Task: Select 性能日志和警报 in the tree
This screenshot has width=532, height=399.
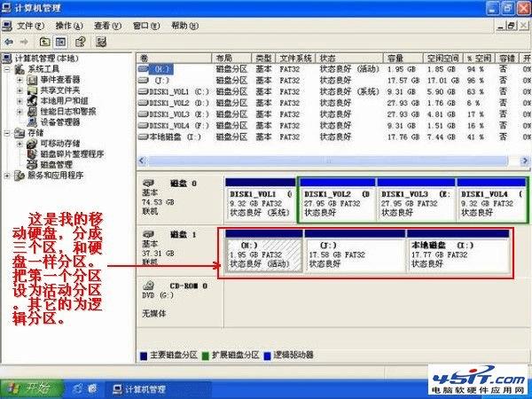Action: (68, 112)
